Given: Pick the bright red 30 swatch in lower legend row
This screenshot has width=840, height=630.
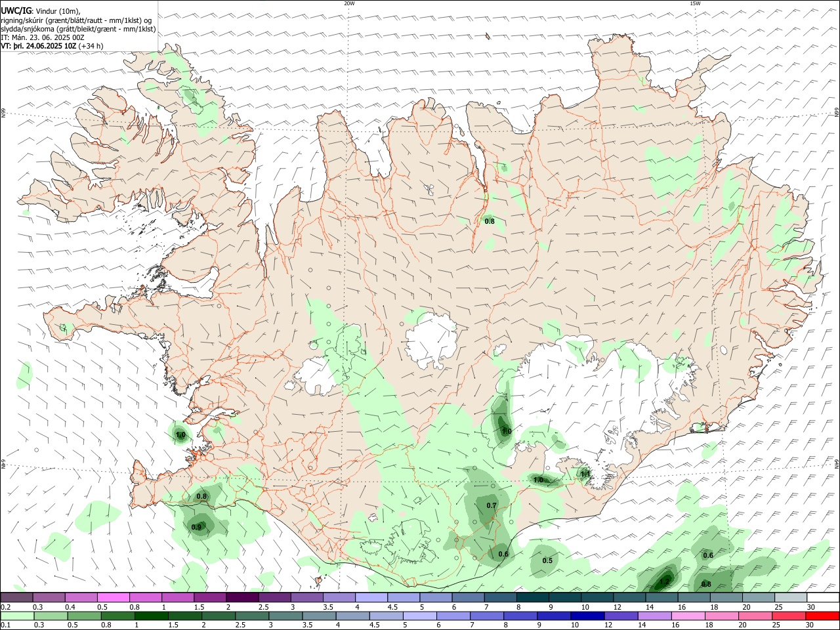Looking at the screenshot, I should 823,616.
